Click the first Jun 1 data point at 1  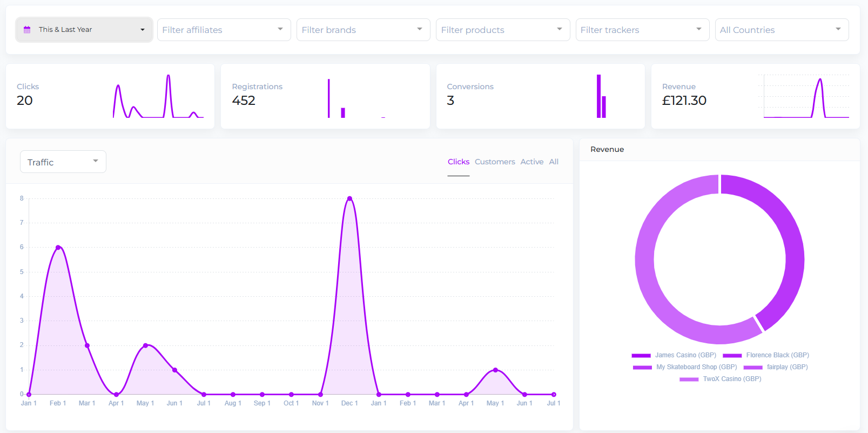click(x=174, y=370)
